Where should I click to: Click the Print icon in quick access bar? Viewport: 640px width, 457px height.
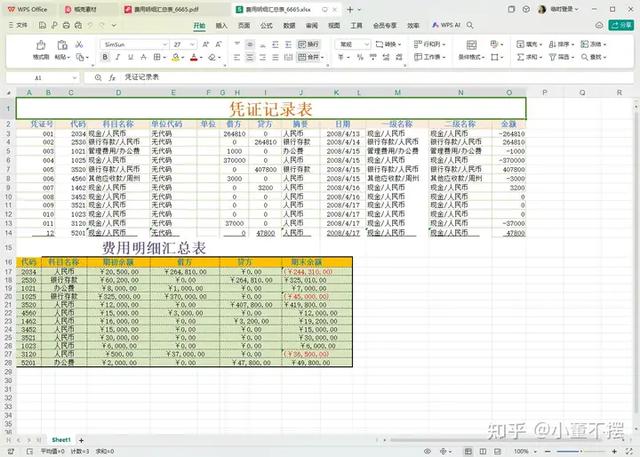pos(66,25)
